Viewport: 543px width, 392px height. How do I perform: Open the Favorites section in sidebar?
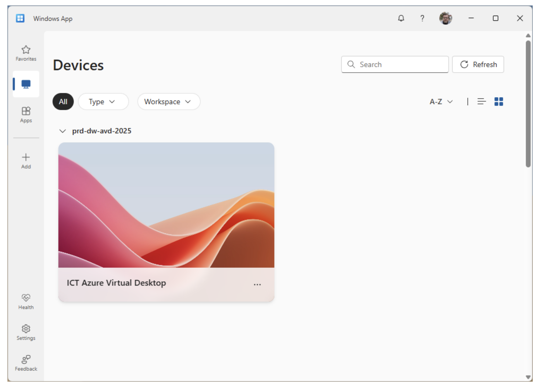[x=26, y=53]
